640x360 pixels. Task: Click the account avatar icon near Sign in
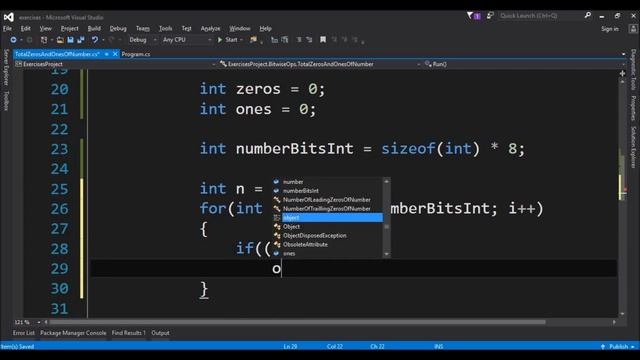click(633, 29)
